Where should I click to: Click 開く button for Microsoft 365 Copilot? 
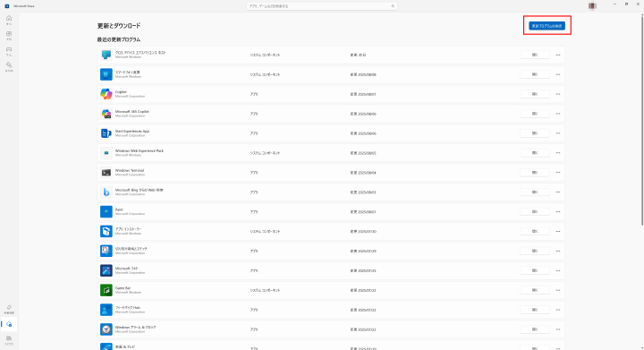pos(535,114)
